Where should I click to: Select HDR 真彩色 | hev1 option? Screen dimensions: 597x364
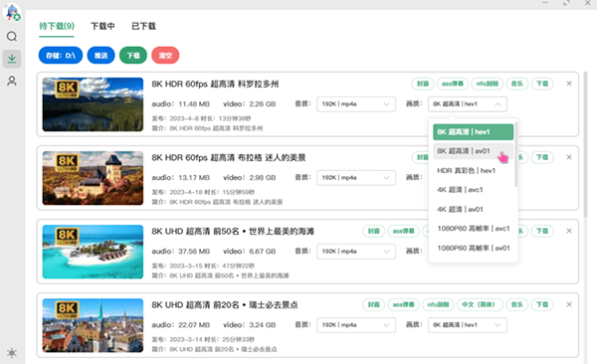(473, 171)
